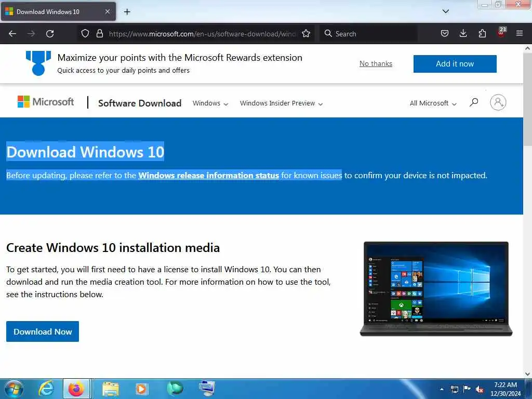Click the Download Now button

tap(43, 331)
